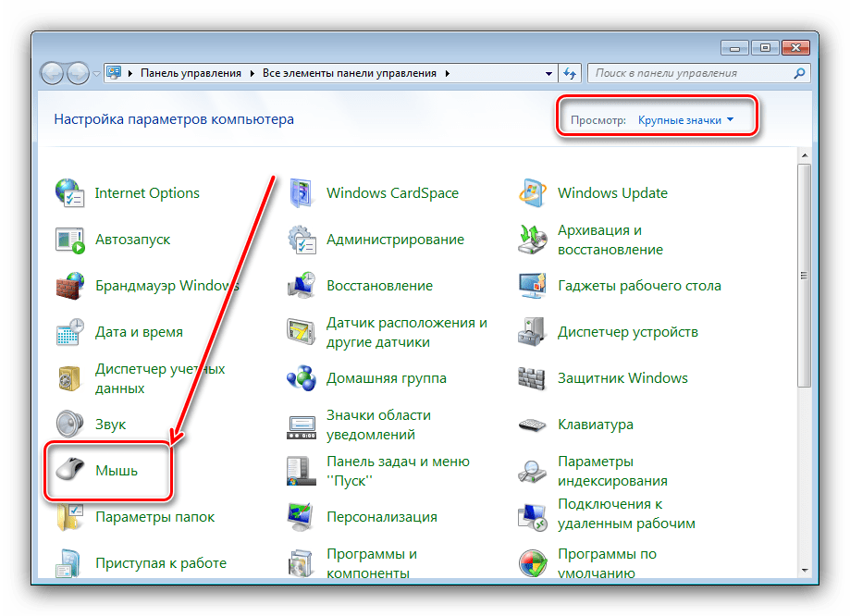Open the Клавиатура link
This screenshot has height=616, width=850.
click(596, 425)
